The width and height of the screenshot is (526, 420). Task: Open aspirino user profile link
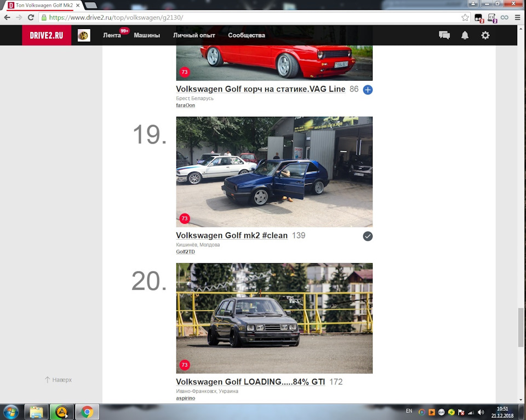186,398
